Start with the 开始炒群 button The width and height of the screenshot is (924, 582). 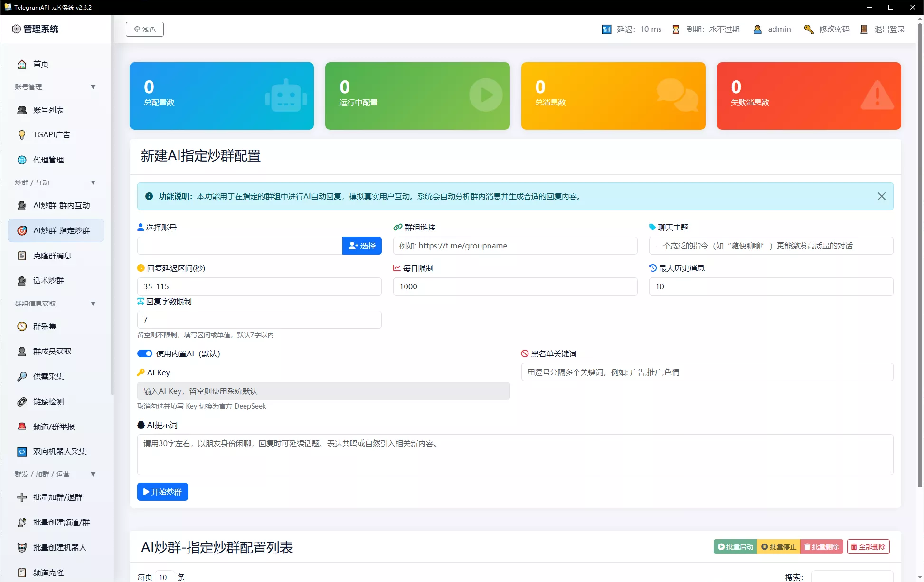point(162,492)
